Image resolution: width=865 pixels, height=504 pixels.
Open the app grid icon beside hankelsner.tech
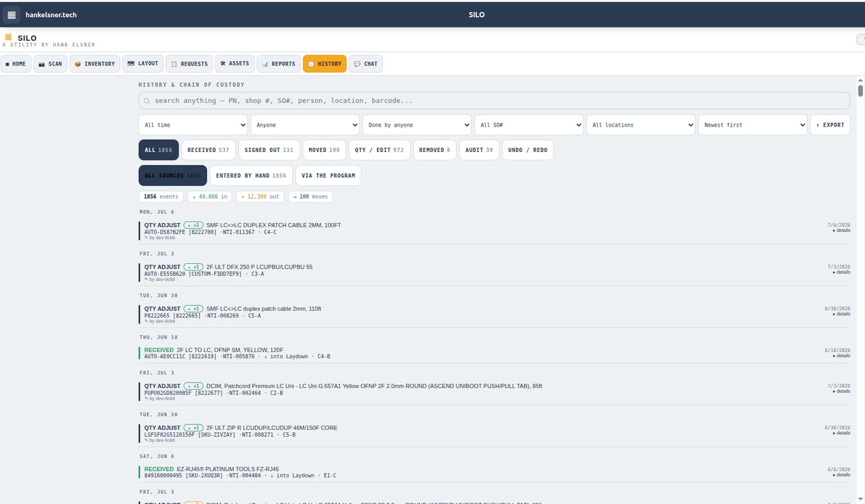(11, 14)
